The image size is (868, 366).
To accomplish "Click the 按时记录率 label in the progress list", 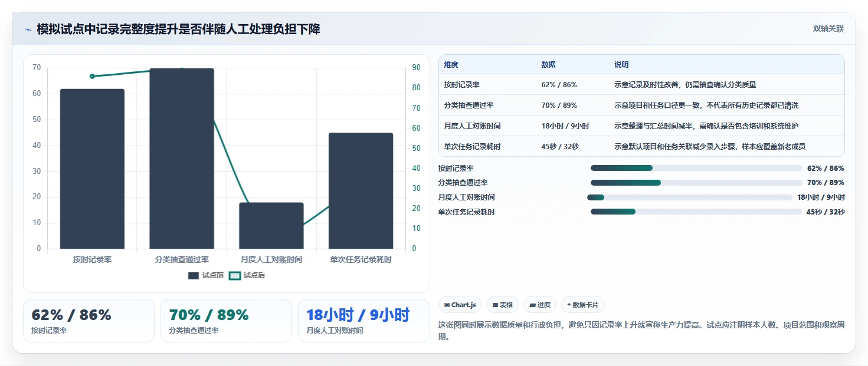I will 456,169.
